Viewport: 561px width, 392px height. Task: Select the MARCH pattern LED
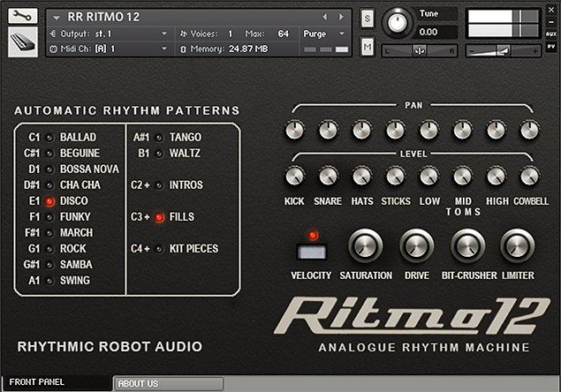[49, 233]
